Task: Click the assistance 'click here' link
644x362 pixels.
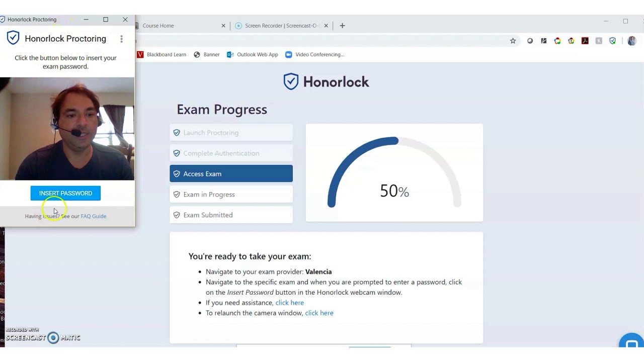Action: [290, 303]
